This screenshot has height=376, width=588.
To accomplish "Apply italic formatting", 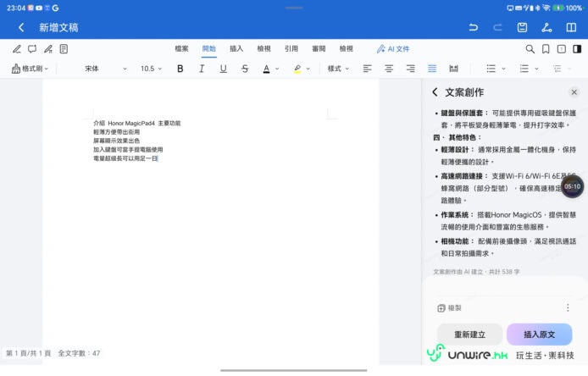I will click(202, 69).
